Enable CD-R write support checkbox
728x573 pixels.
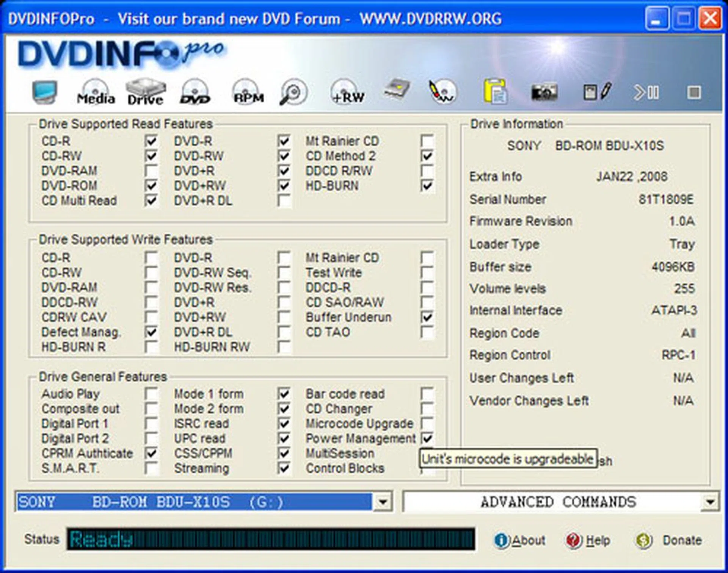pyautogui.click(x=151, y=258)
